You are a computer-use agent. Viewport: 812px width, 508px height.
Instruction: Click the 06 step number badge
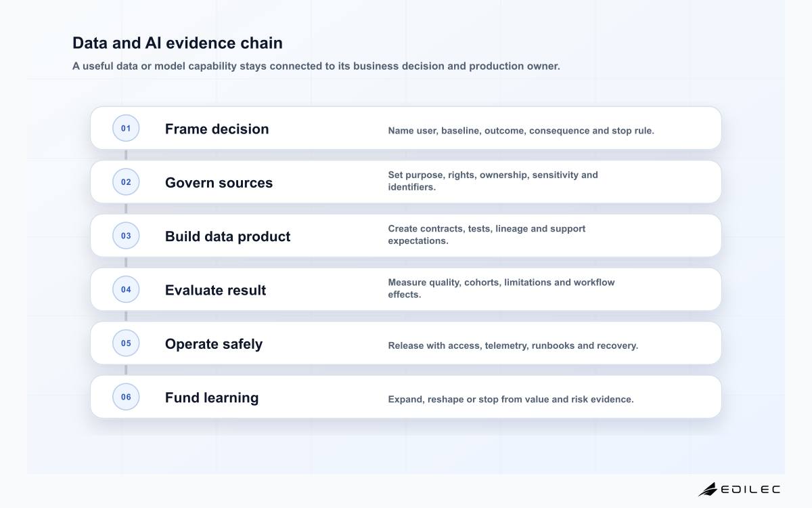coord(126,397)
